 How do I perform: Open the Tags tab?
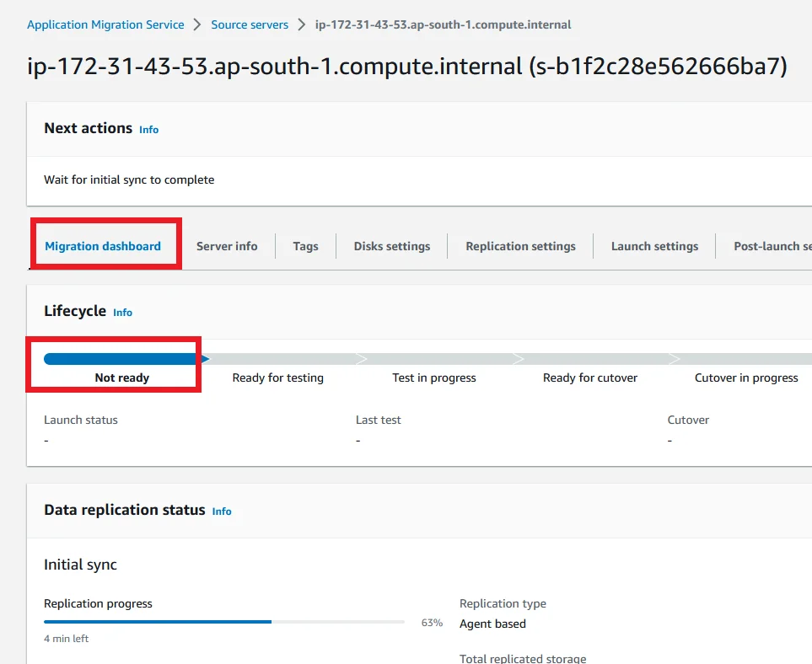(305, 246)
